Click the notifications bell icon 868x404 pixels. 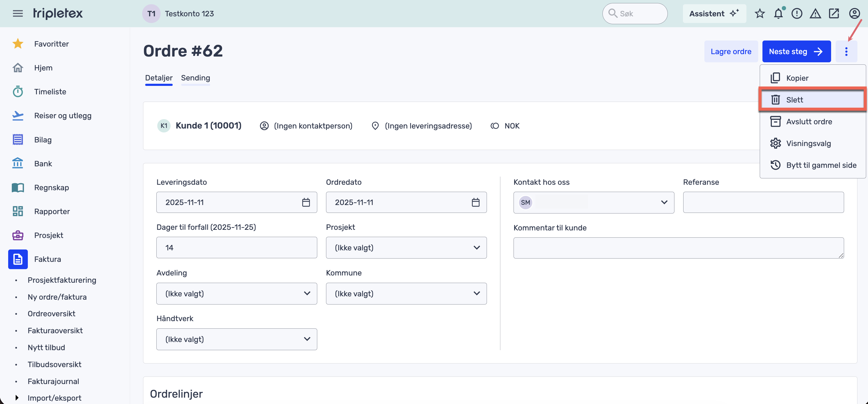coord(778,14)
